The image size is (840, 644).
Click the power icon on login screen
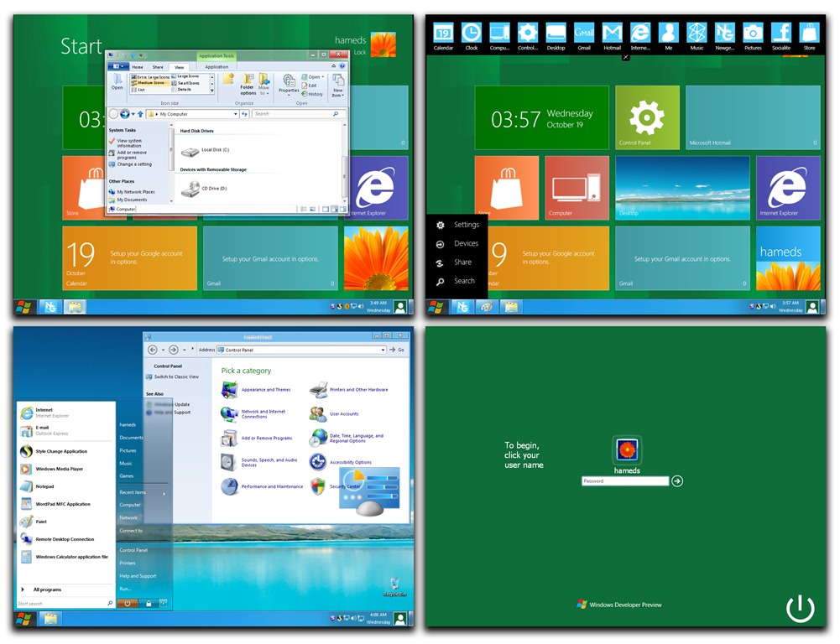pos(800,608)
